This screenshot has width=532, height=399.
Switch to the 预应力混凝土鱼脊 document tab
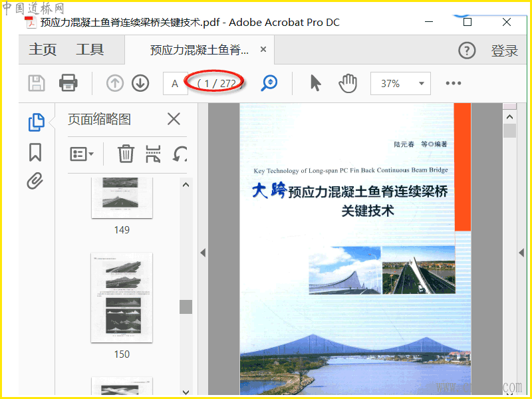(x=199, y=50)
